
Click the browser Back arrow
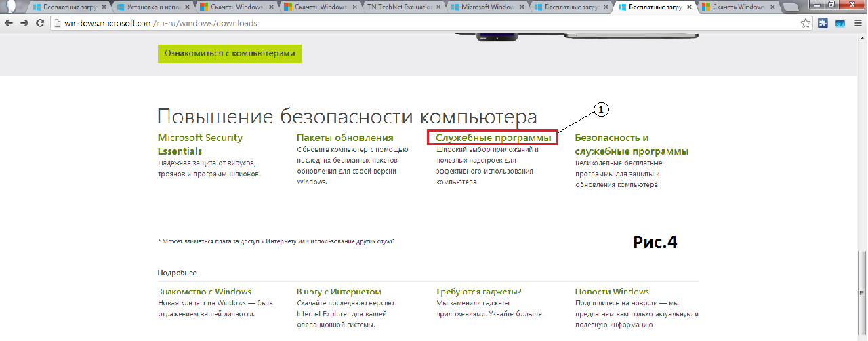[x=9, y=22]
